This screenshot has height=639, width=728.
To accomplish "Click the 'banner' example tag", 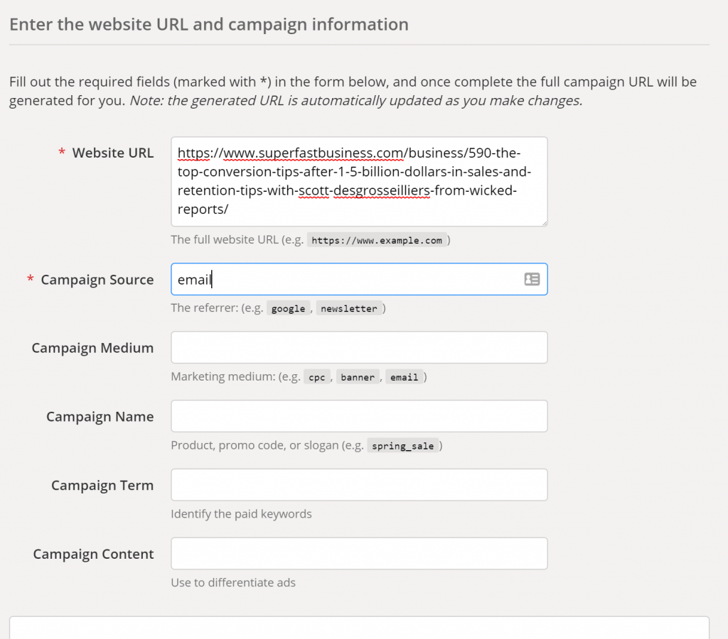I will [358, 377].
